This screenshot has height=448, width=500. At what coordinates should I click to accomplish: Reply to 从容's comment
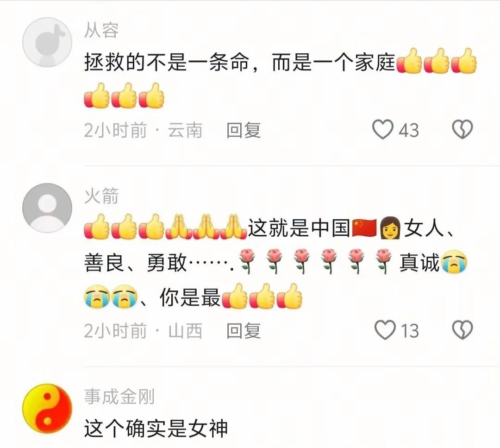pyautogui.click(x=244, y=130)
